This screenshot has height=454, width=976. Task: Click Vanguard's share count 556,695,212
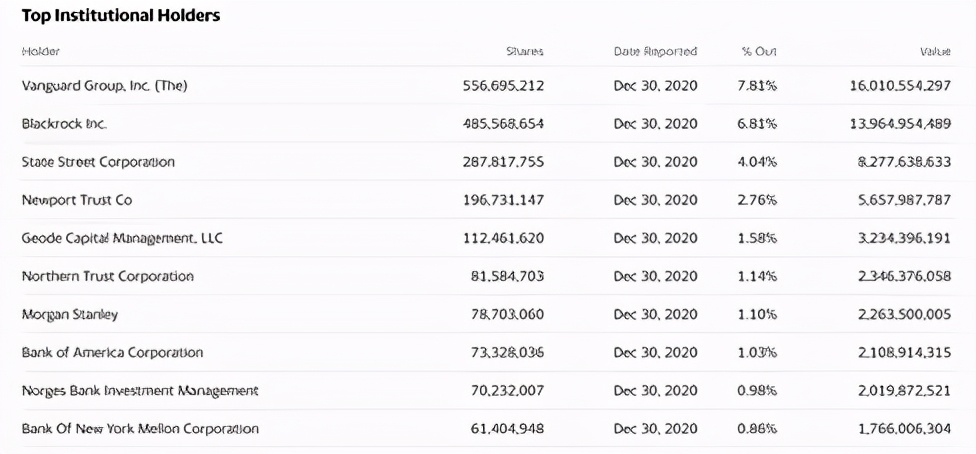click(x=504, y=86)
